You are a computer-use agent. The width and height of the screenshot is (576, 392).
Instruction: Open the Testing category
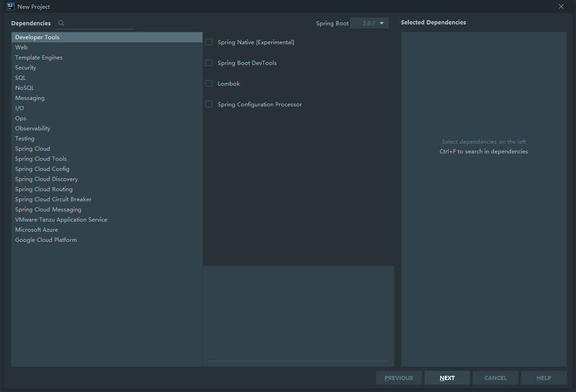[107, 139]
